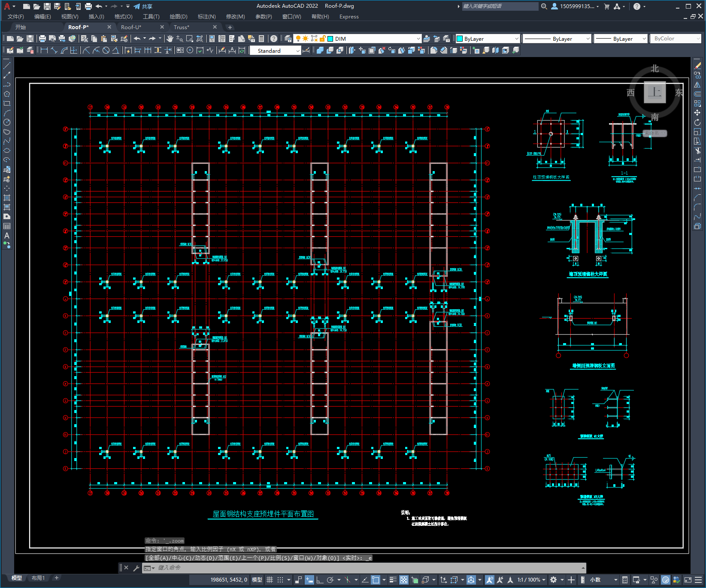Click the cyan ByLayer color swatch
Screen dimensions: 706x588
click(x=460, y=39)
